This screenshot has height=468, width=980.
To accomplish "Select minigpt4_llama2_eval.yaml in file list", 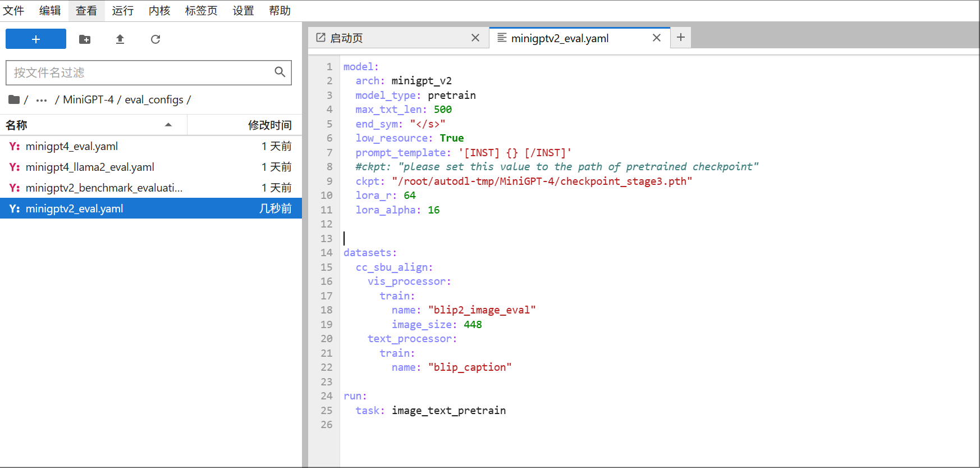I will [x=90, y=167].
